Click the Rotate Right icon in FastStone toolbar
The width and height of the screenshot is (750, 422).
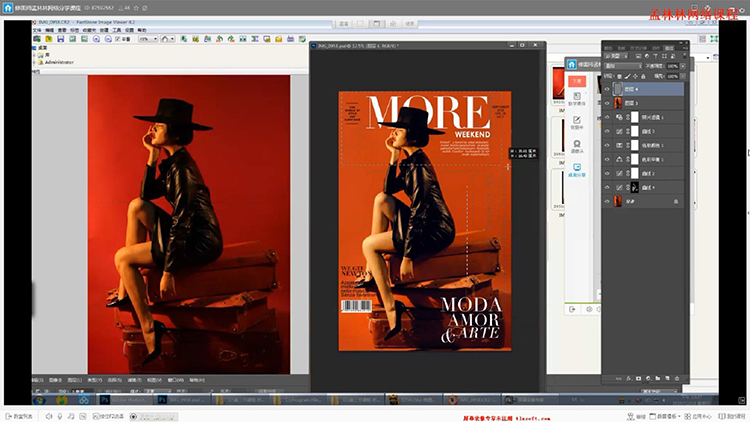(231, 39)
